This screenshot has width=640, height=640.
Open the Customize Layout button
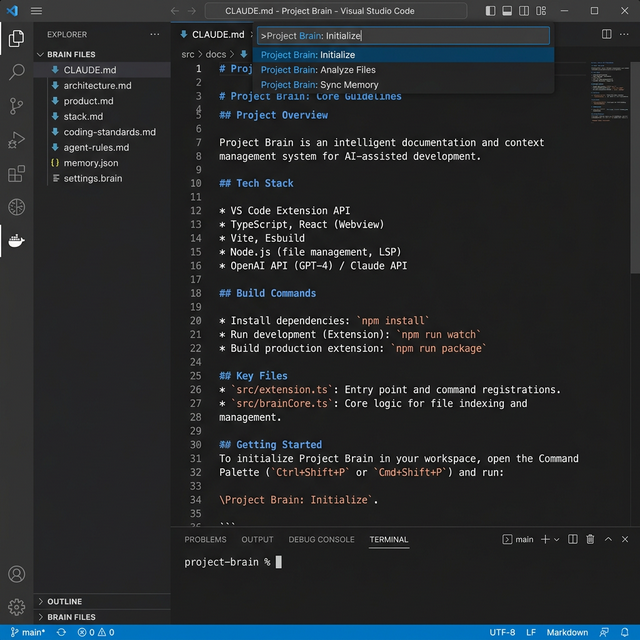click(x=541, y=11)
